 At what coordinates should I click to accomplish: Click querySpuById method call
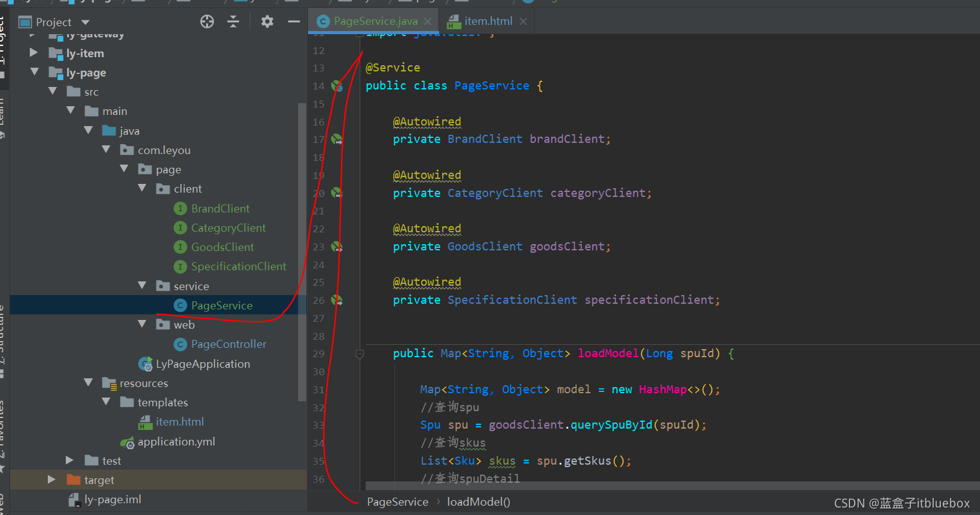tap(612, 425)
